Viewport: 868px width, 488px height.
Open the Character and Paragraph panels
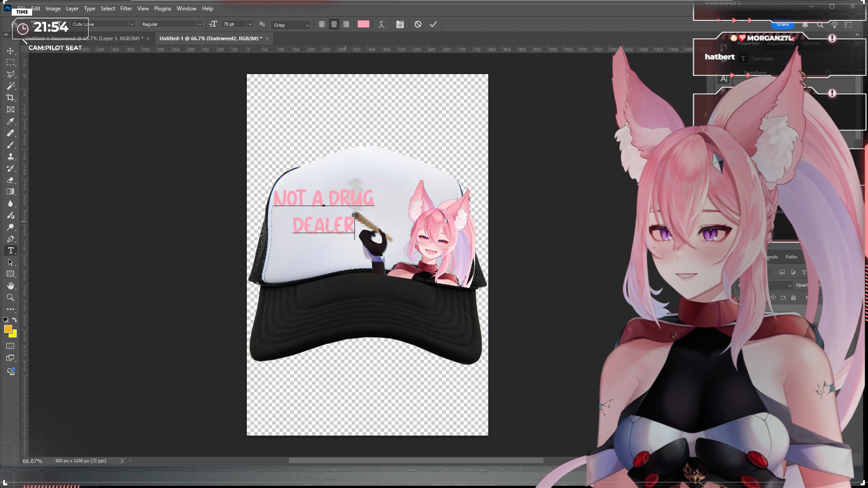point(400,24)
